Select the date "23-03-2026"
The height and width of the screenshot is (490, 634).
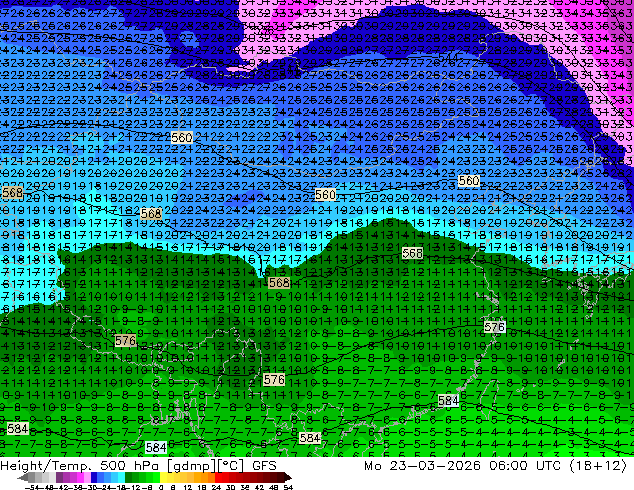coord(435,466)
